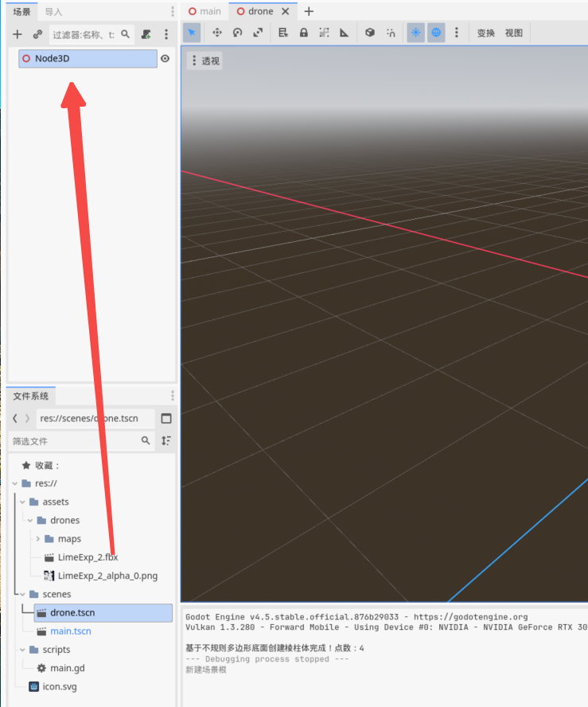Image resolution: width=588 pixels, height=707 pixels.
Task: Open the 变换 transform menu
Action: (x=485, y=33)
